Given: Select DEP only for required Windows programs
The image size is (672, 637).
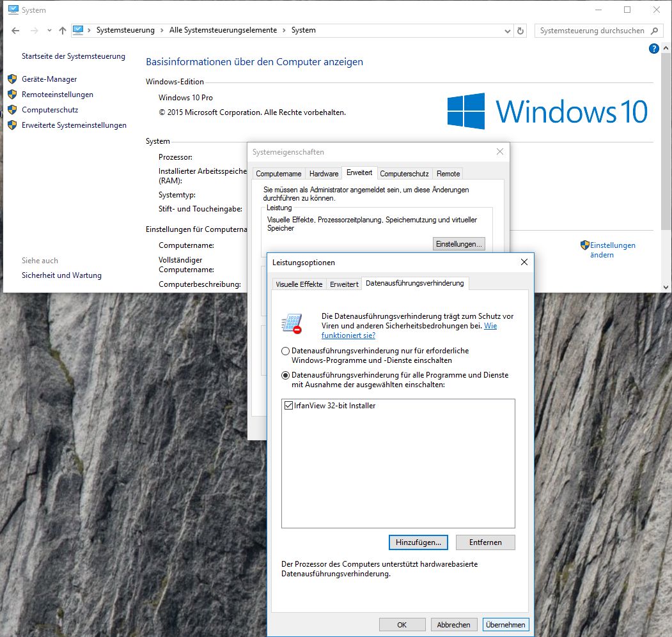Looking at the screenshot, I should click(x=285, y=351).
